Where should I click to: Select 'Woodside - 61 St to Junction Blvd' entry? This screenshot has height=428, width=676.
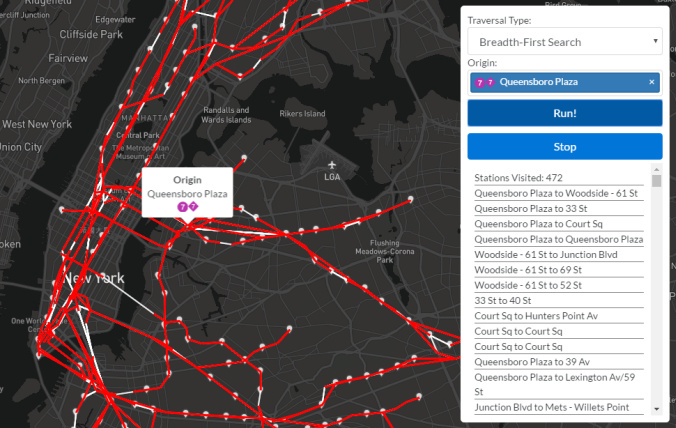pos(558,255)
